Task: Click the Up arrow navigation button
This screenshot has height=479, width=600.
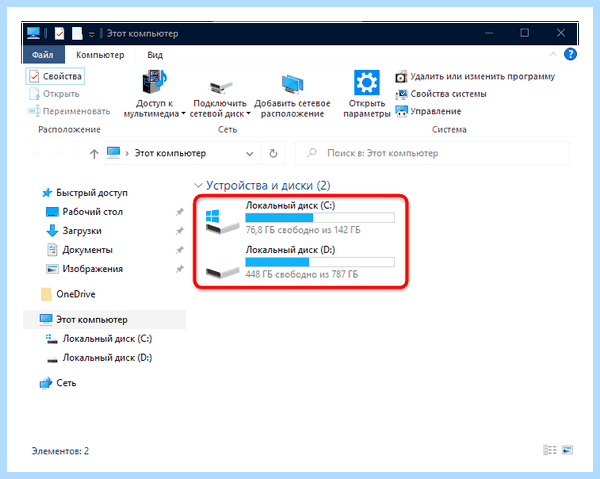Action: point(94,154)
